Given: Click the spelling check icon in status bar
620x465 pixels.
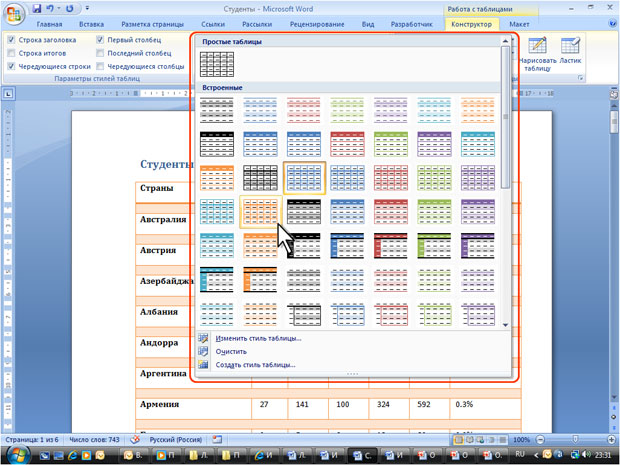Looking at the screenshot, I should (x=135, y=440).
